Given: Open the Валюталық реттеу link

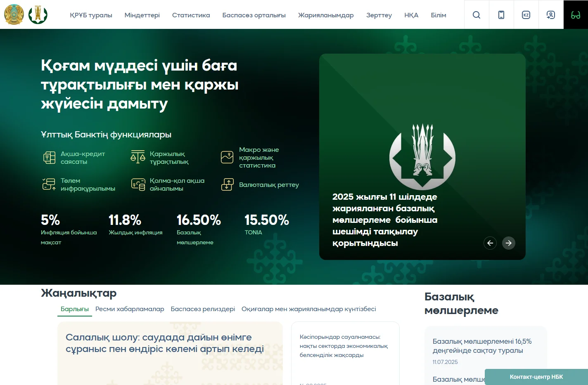Looking at the screenshot, I should 269,185.
